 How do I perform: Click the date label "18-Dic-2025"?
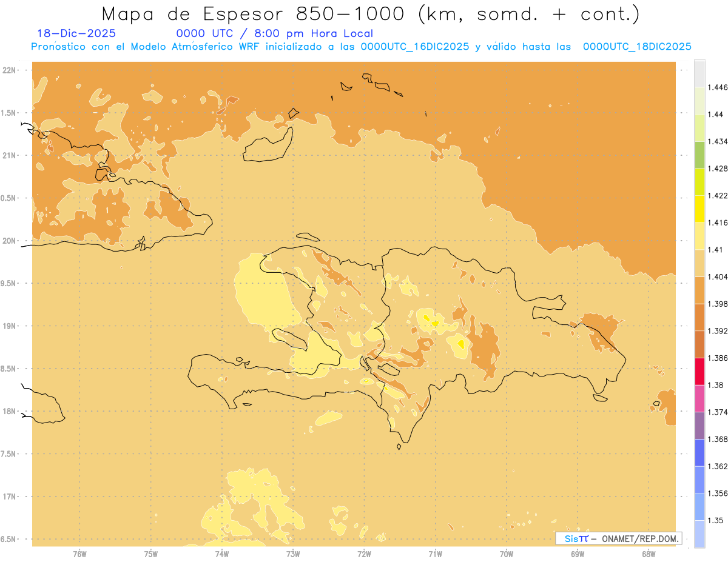pyautogui.click(x=76, y=33)
